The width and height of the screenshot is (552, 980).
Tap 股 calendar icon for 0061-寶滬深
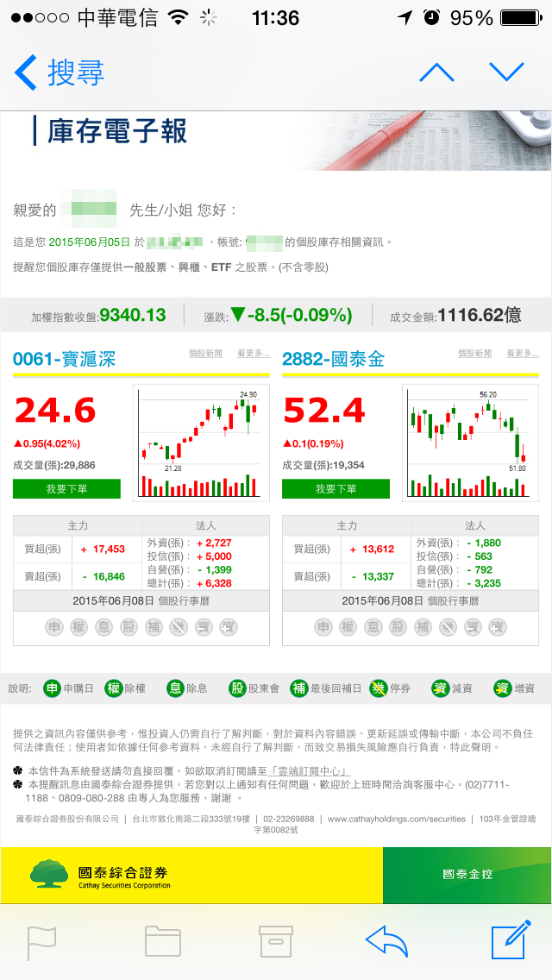129,627
